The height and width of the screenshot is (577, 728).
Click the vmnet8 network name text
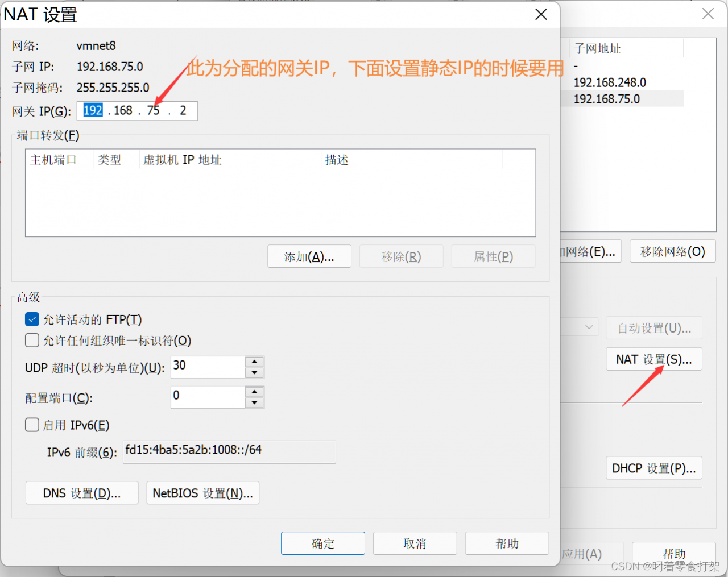click(x=96, y=45)
